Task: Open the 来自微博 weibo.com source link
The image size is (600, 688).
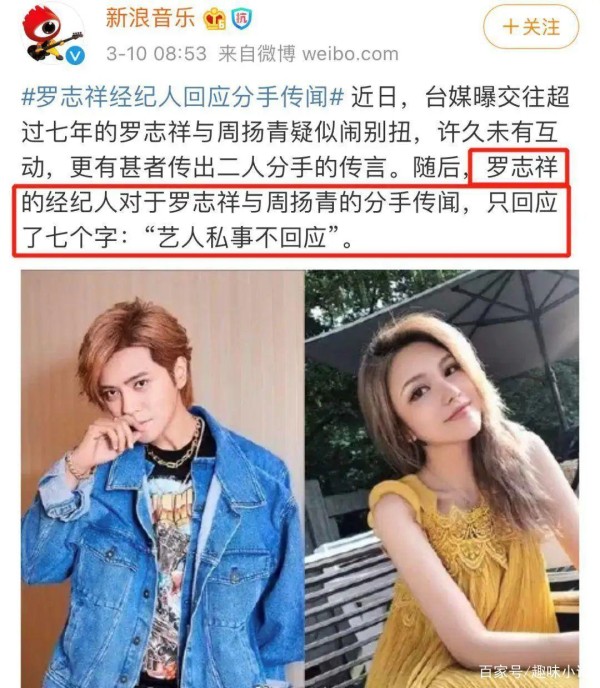Action: click(308, 54)
